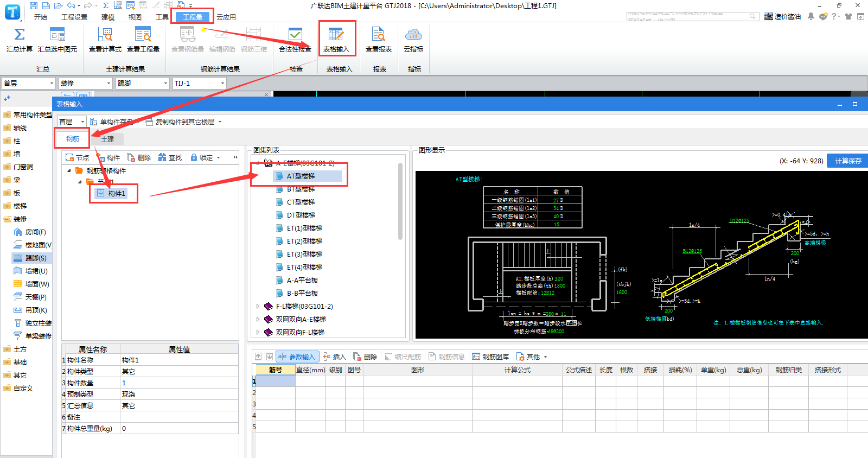Select 天棚(P) item
Image resolution: width=868 pixels, height=458 pixels.
click(31, 297)
